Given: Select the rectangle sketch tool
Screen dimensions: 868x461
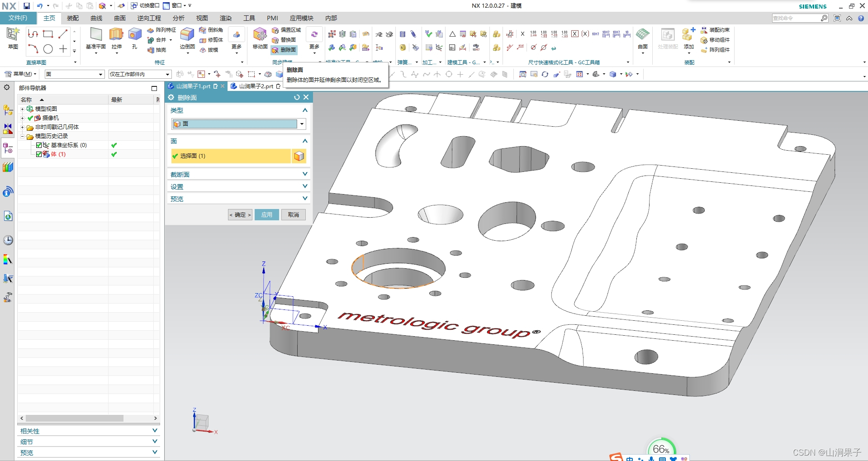Looking at the screenshot, I should click(x=48, y=34).
